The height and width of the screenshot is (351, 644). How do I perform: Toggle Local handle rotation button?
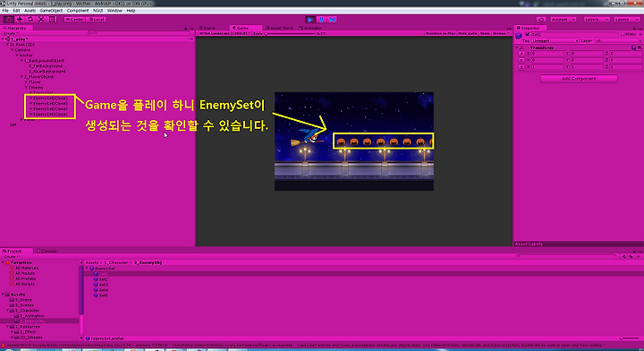97,20
